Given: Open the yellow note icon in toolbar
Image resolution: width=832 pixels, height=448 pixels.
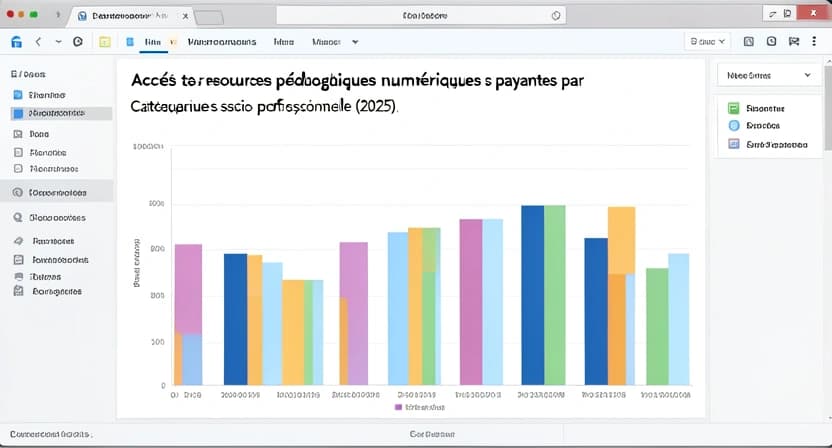Looking at the screenshot, I should pos(105,42).
